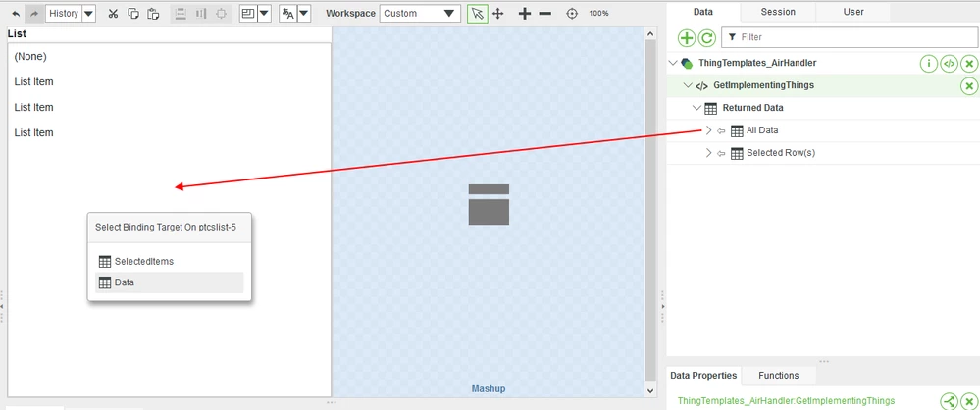The width and height of the screenshot is (980, 410).
Task: Open the Functions tab
Action: (x=778, y=376)
